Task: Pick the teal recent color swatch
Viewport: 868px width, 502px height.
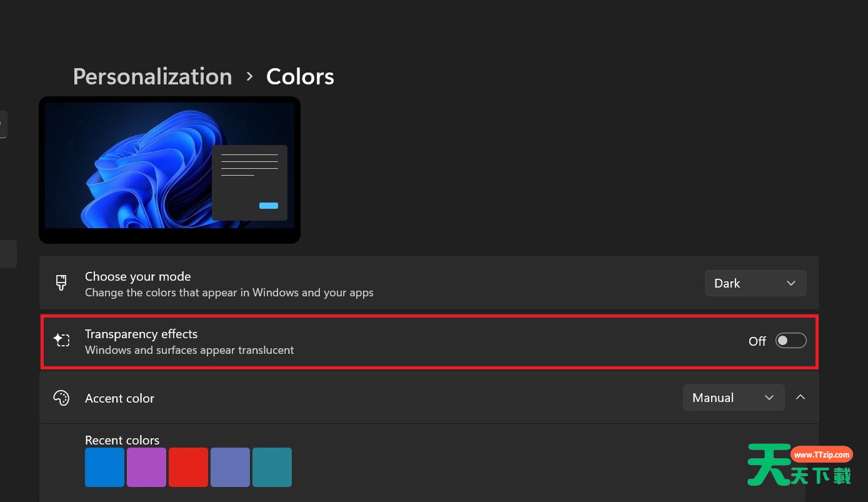Action: coord(272,467)
